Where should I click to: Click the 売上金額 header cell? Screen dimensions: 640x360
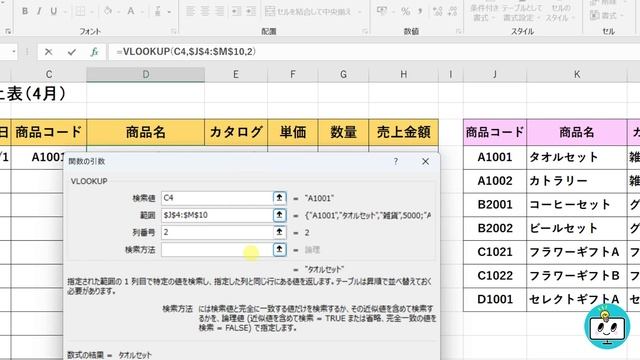click(x=403, y=132)
